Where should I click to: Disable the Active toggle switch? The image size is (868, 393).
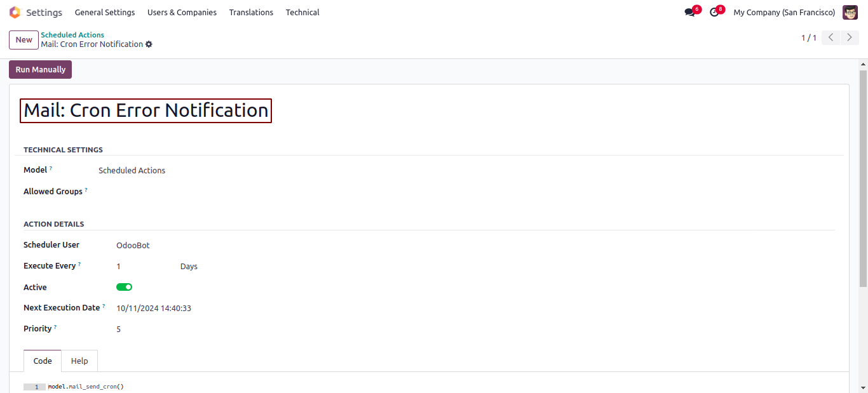(124, 287)
